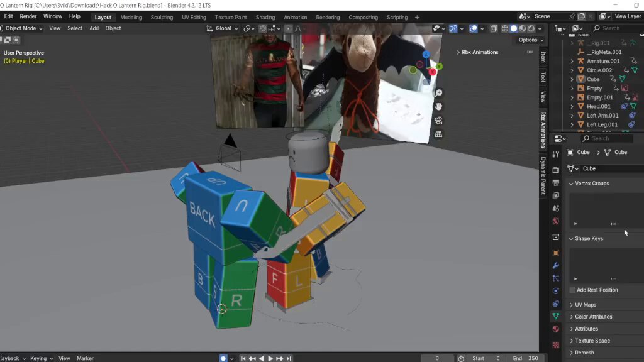Switch to material preview shading
The width and height of the screenshot is (644, 362).
pyautogui.click(x=523, y=28)
